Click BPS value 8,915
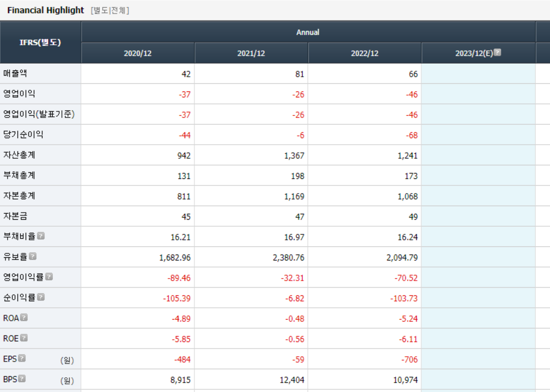Screen dimensions: 550x392 click(180, 379)
